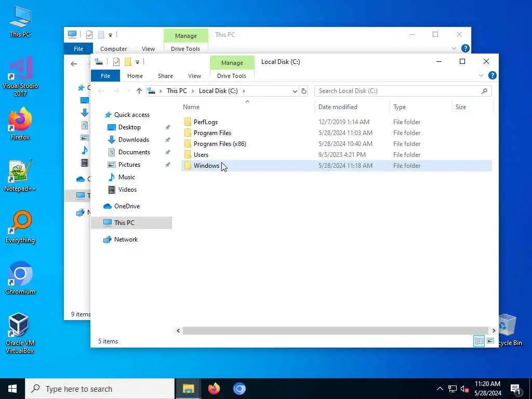The height and width of the screenshot is (399, 532).
Task: Open Everything desktop shortcut
Action: [x=20, y=227]
